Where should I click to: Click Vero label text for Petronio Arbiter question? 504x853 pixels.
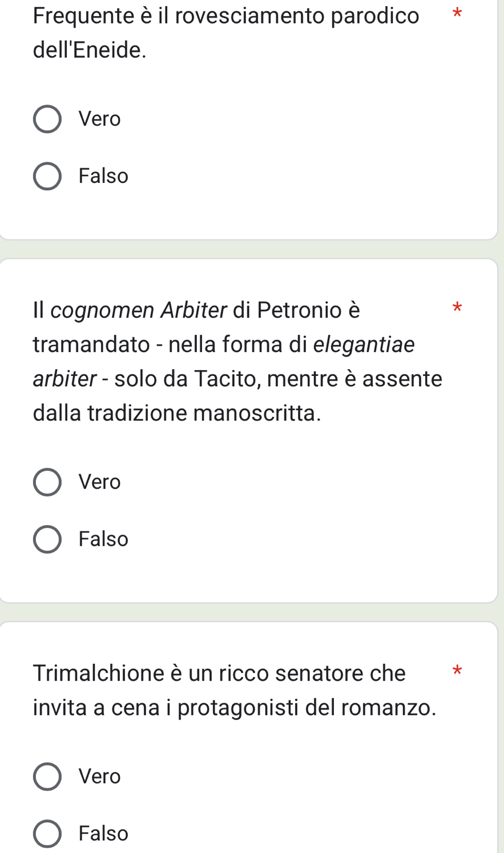100,482
